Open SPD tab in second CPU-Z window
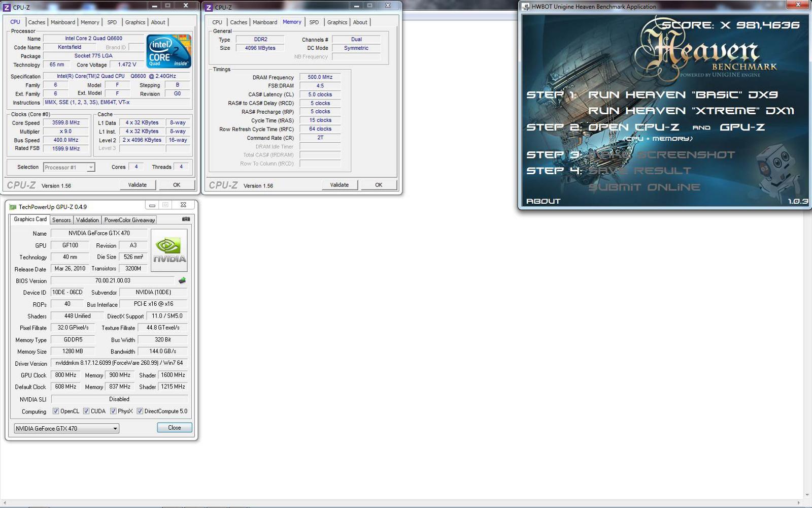The image size is (812, 508). [x=314, y=22]
